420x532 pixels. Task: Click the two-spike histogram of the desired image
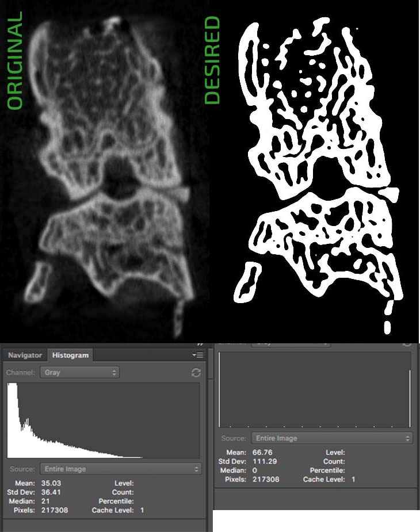tap(315, 389)
